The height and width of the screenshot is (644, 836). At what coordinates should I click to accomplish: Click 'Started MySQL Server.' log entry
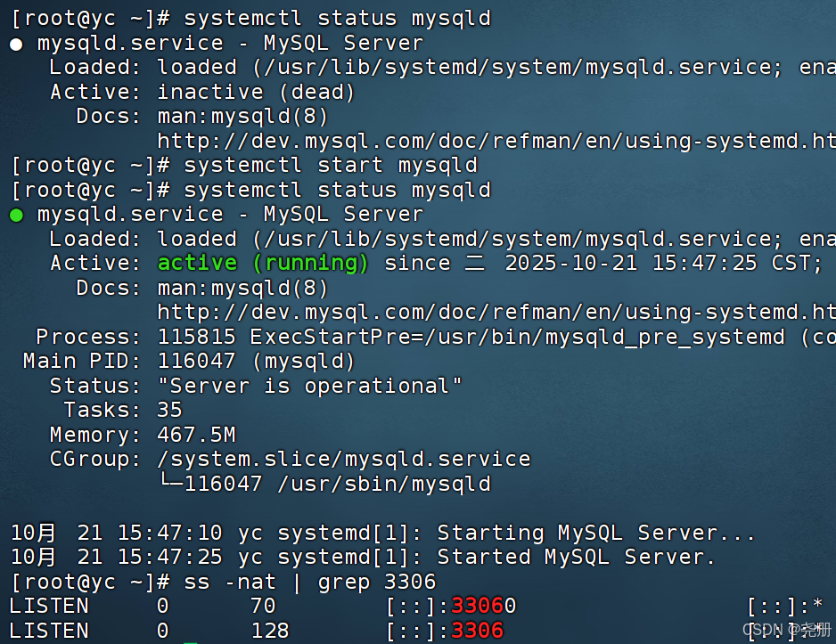tap(576, 558)
